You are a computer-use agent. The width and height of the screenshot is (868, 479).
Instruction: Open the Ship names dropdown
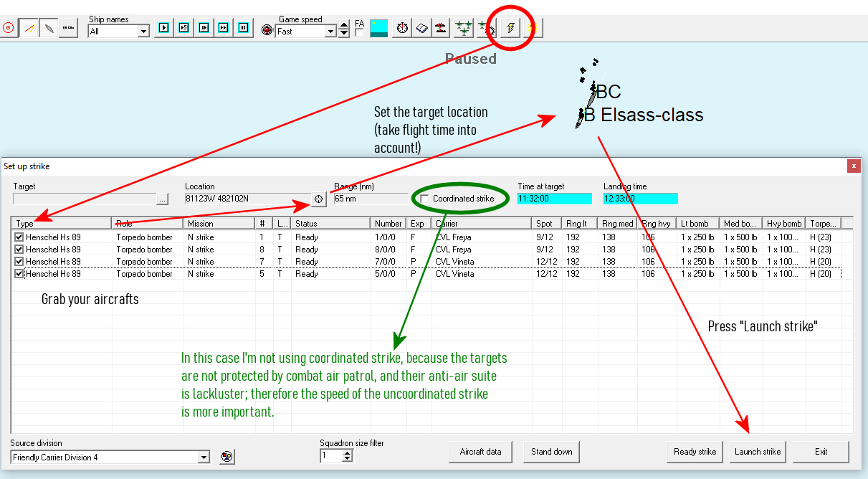(x=143, y=32)
